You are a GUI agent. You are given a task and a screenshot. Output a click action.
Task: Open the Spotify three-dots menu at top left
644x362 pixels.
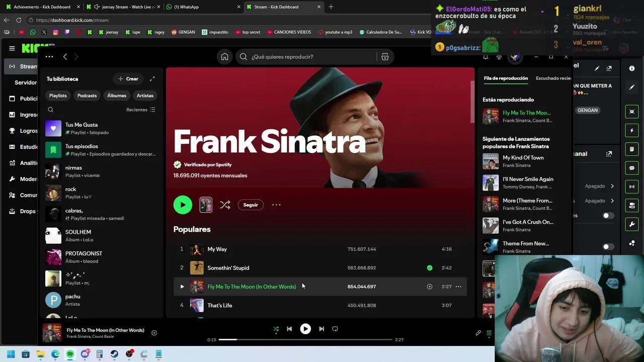point(49,57)
